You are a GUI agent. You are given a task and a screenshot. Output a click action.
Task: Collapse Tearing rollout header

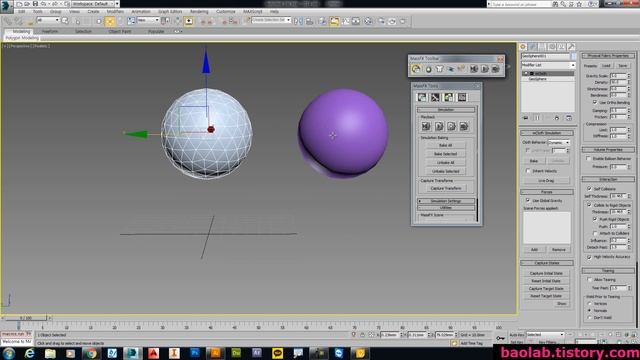point(608,271)
